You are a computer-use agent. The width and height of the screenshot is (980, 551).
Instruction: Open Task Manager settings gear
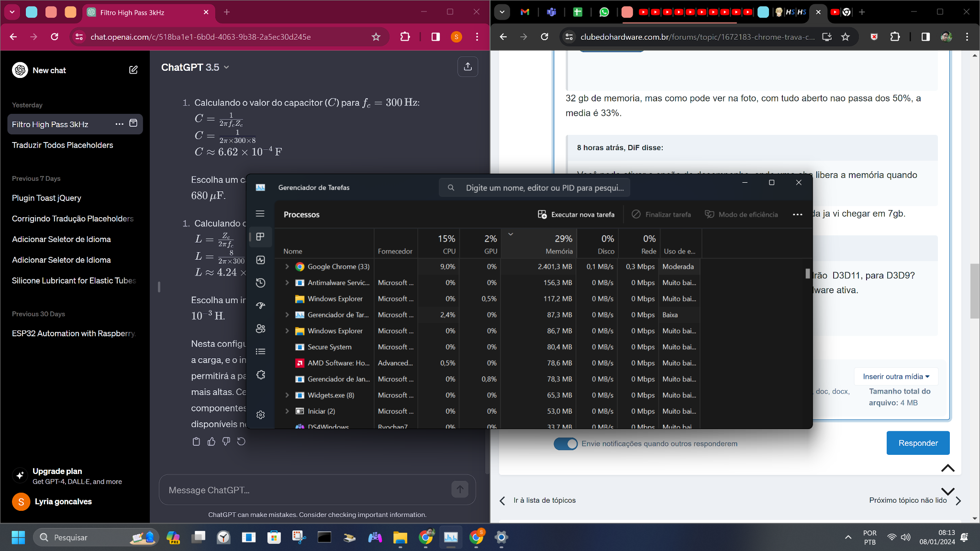(260, 415)
